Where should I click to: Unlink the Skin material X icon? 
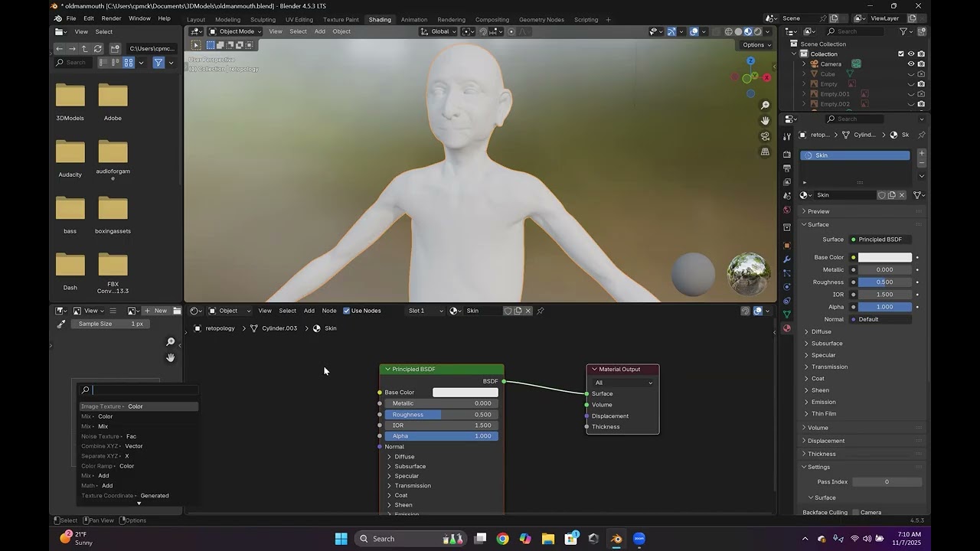[902, 195]
